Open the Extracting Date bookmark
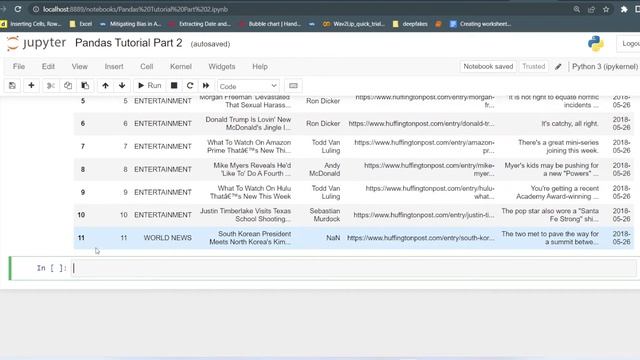The height and width of the screenshot is (360, 640). (200, 24)
